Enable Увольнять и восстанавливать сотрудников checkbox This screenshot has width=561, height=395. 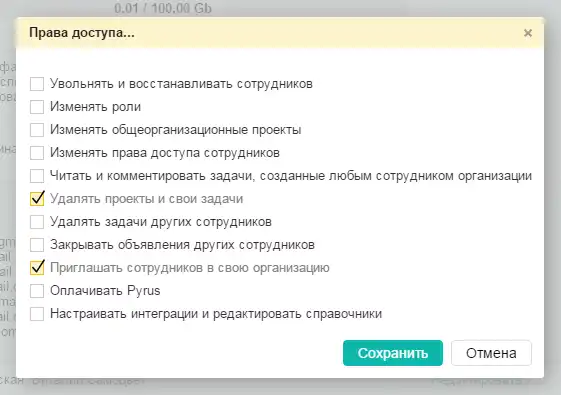(37, 84)
